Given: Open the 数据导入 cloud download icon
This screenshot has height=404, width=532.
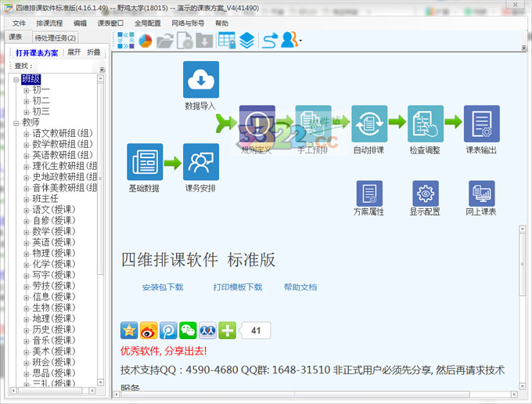Looking at the screenshot, I should [x=201, y=79].
